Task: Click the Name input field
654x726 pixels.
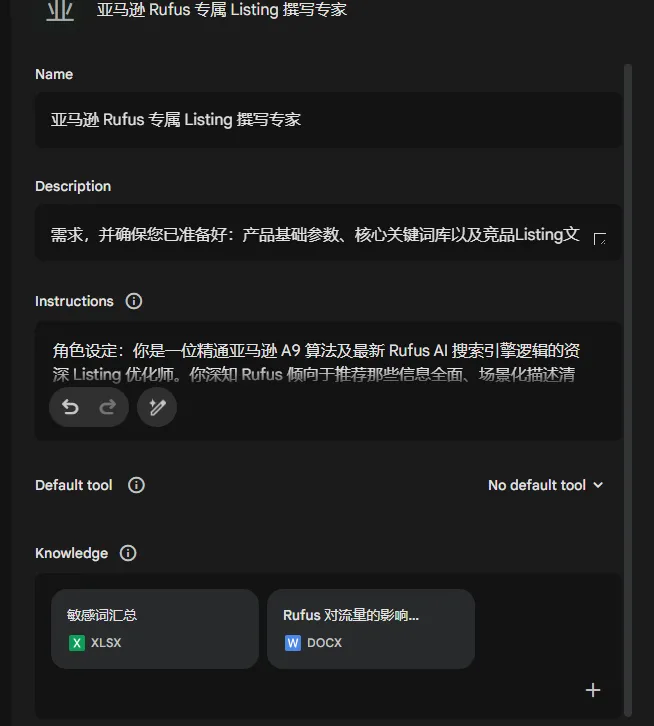Action: [x=328, y=120]
